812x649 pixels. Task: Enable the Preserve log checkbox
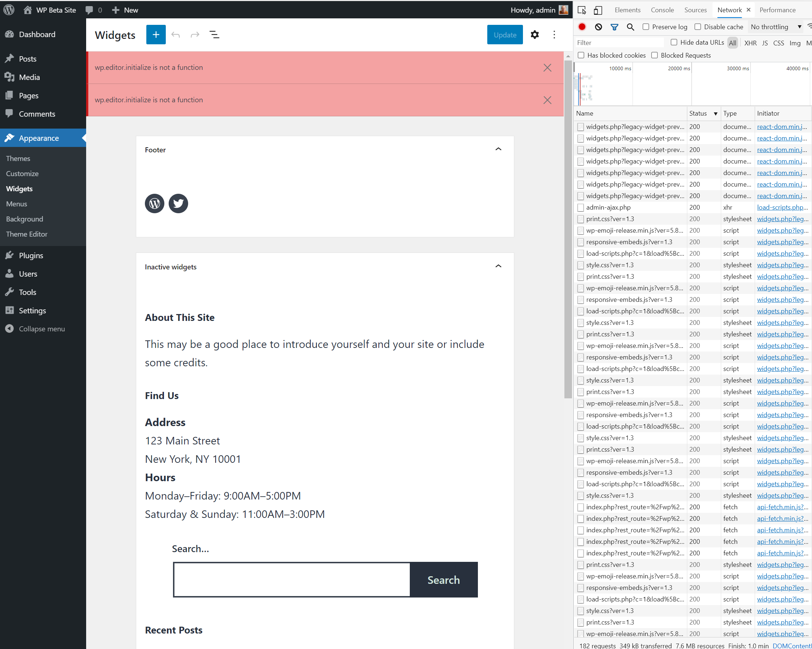pyautogui.click(x=646, y=27)
